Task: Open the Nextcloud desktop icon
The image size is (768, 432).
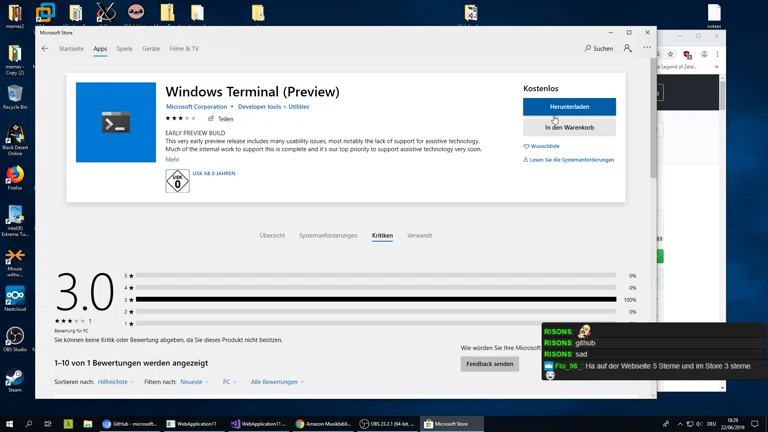Action: coord(15,299)
